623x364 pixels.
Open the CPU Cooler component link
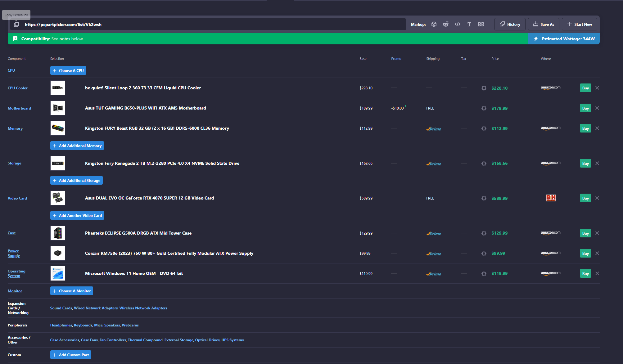[17, 88]
